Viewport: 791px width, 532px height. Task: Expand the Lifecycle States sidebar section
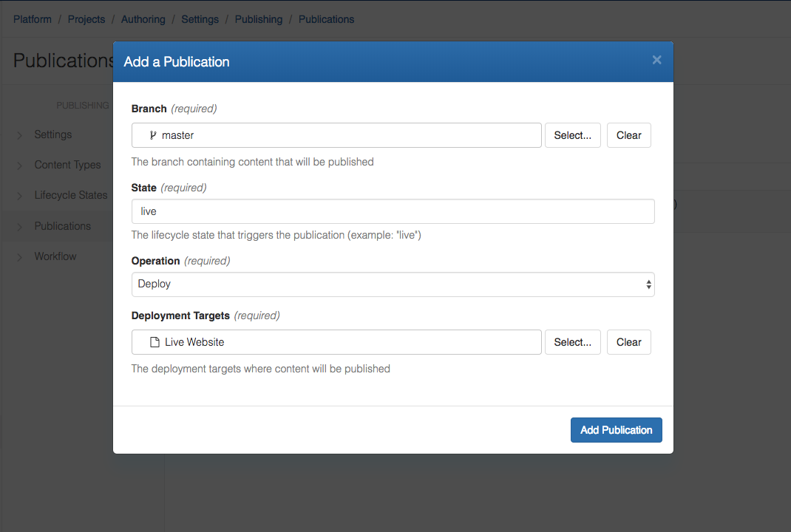click(71, 195)
